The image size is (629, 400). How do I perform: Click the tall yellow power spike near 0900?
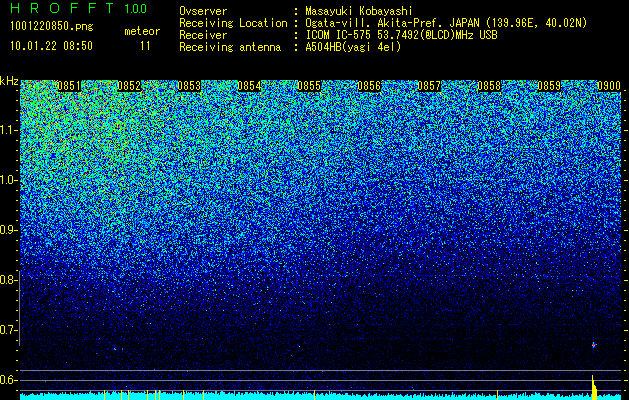point(594,388)
